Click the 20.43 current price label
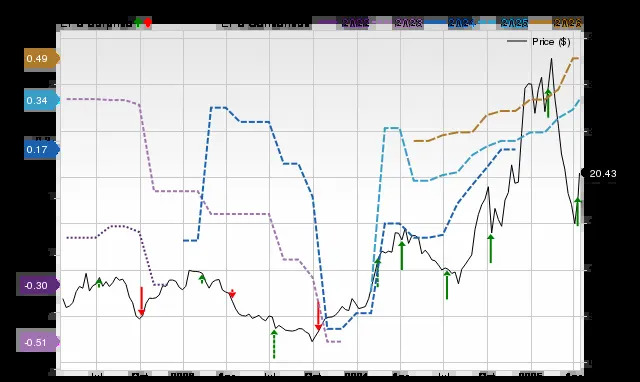The height and width of the screenshot is (382, 640). tap(600, 173)
